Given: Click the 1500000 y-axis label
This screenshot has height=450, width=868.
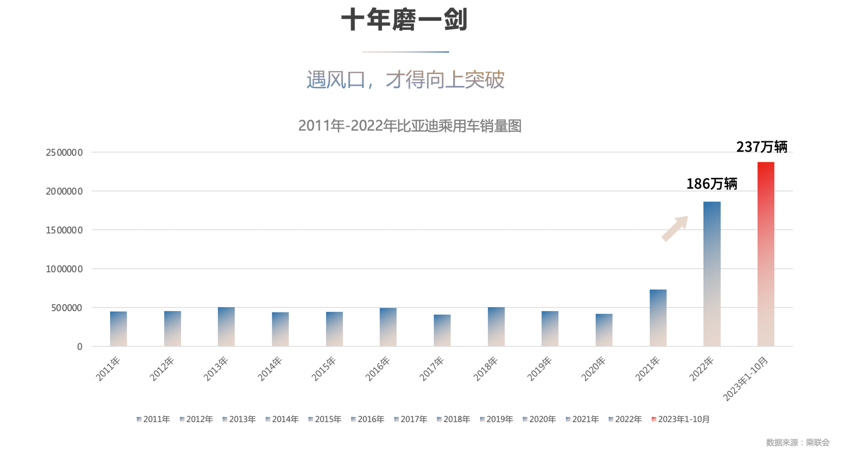Looking at the screenshot, I should click(x=64, y=230).
